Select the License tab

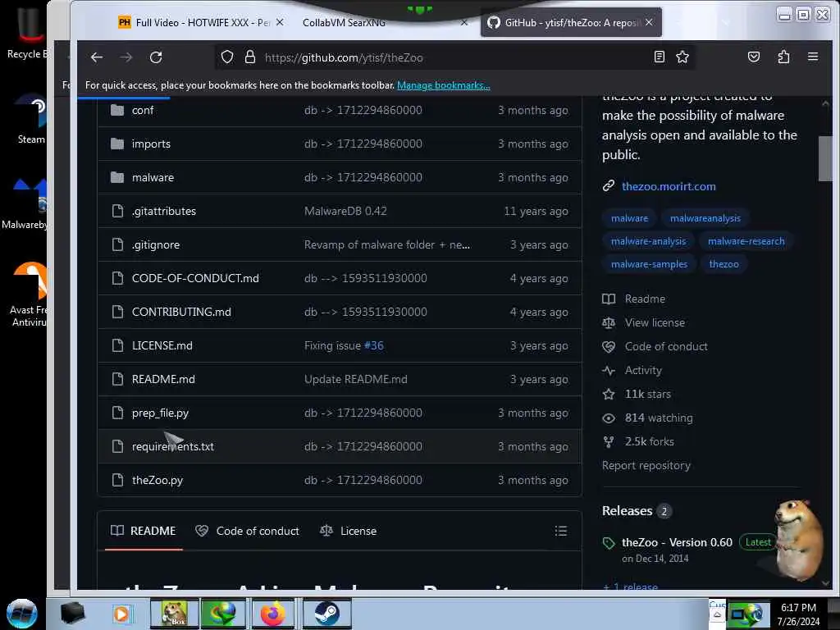click(x=348, y=531)
